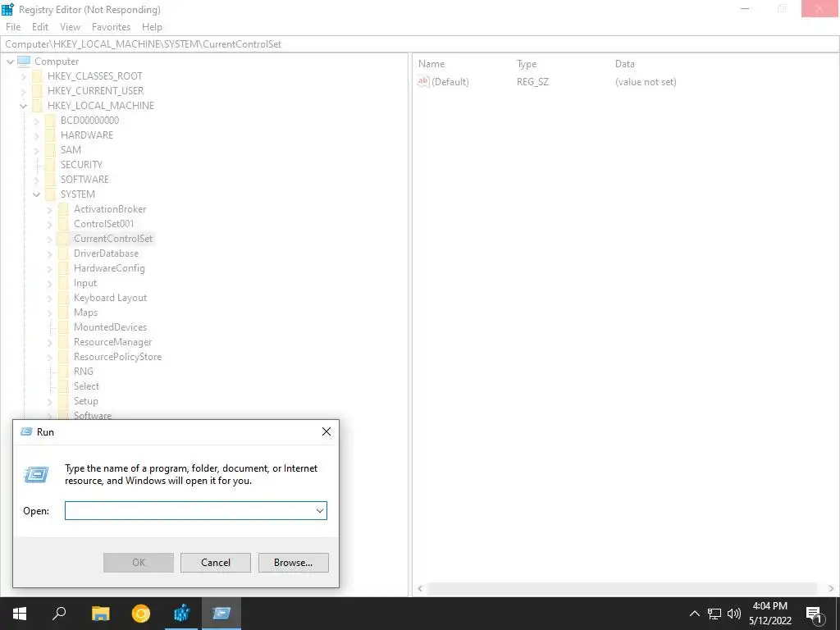Switch to Registry Editor taskbar icon
This screenshot has width=840, height=630.
(181, 614)
